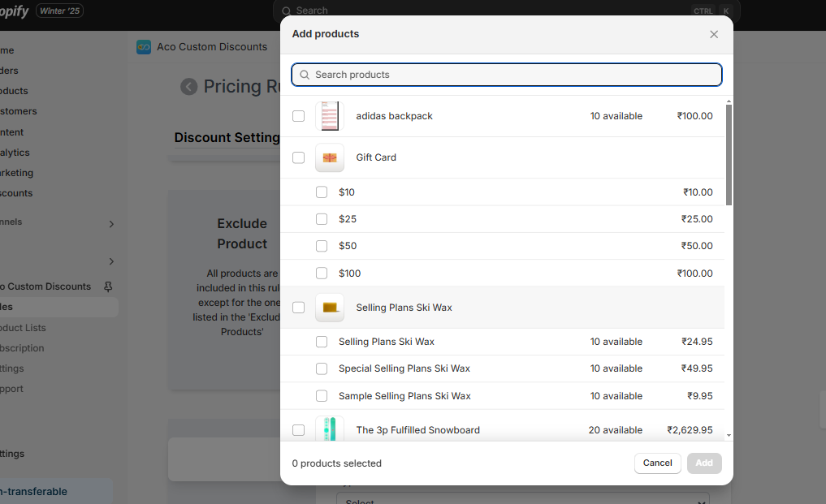Click the Special Selling Plans Ski Wax label

[404, 368]
